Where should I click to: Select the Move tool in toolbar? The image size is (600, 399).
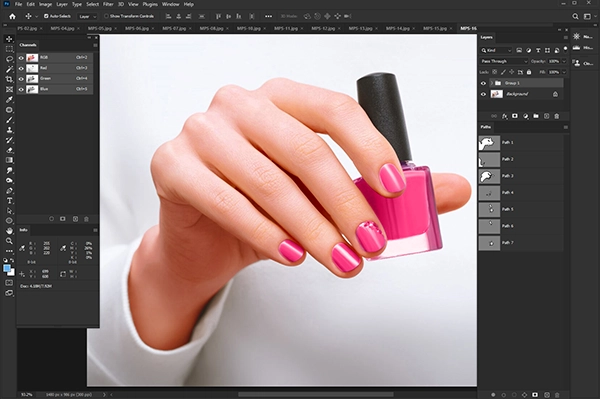(9, 39)
